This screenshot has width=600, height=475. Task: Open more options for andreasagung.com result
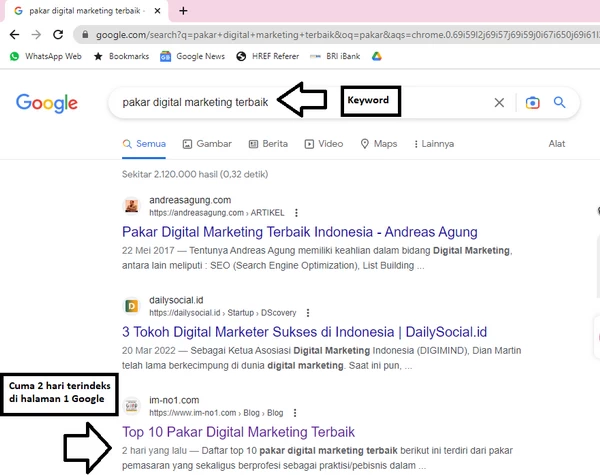(296, 213)
